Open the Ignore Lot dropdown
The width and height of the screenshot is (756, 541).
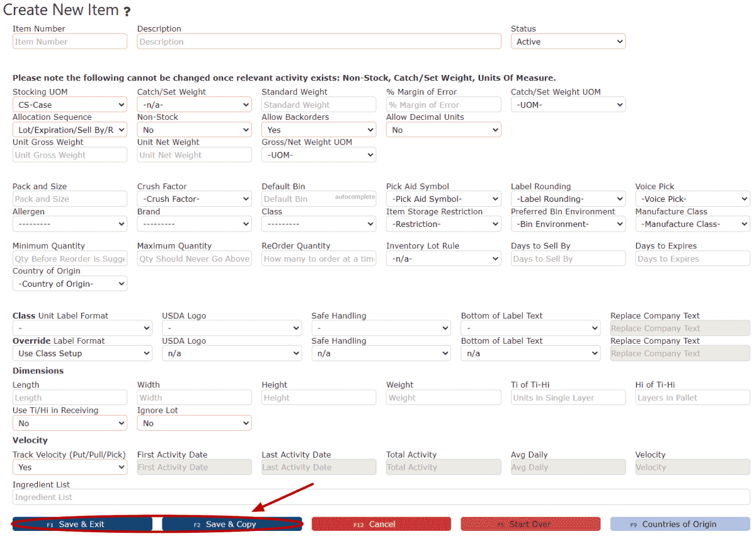(194, 423)
